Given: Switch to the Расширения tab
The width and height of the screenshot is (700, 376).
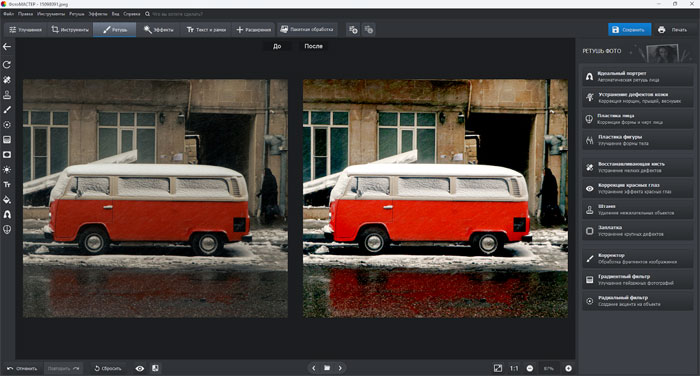Looking at the screenshot, I should coord(253,30).
